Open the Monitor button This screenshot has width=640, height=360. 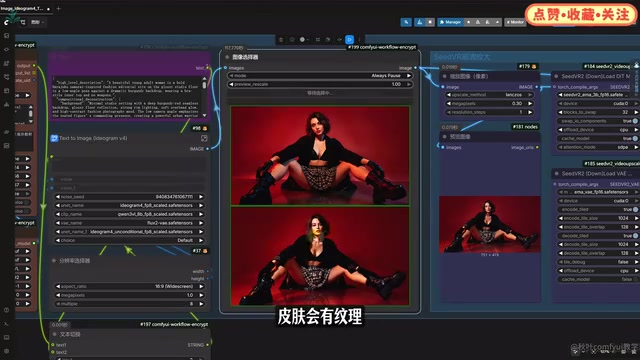515,22
